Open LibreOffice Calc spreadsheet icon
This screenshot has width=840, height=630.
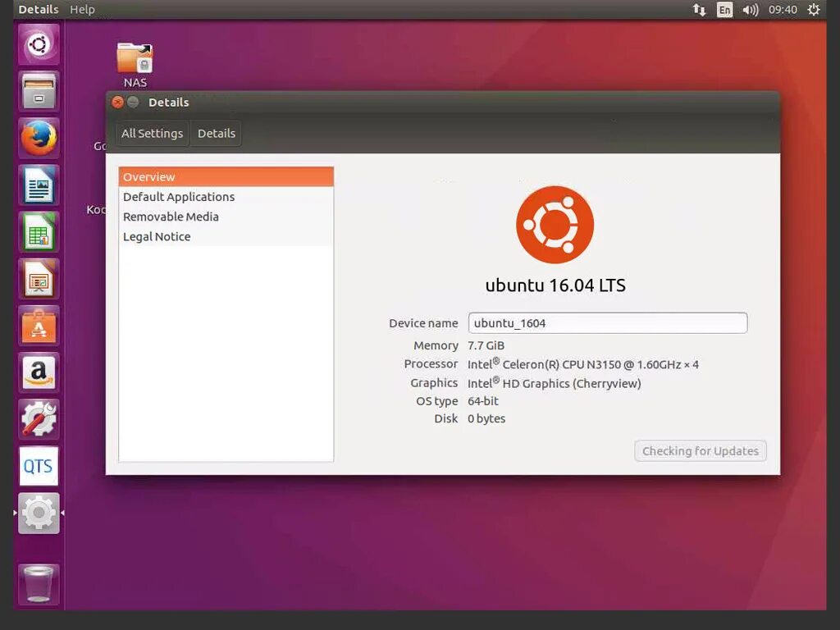click(x=39, y=232)
